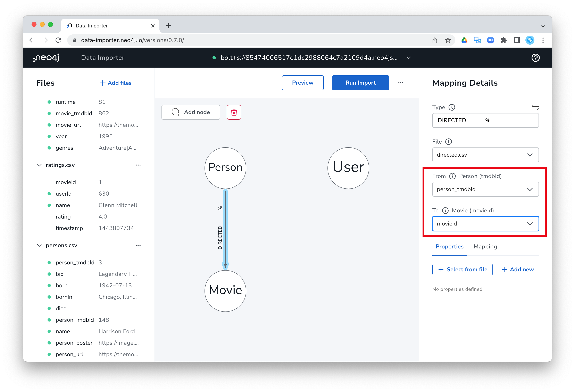Image resolution: width=575 pixels, height=392 pixels.
Task: Click the delete/trash icon
Action: click(x=234, y=112)
